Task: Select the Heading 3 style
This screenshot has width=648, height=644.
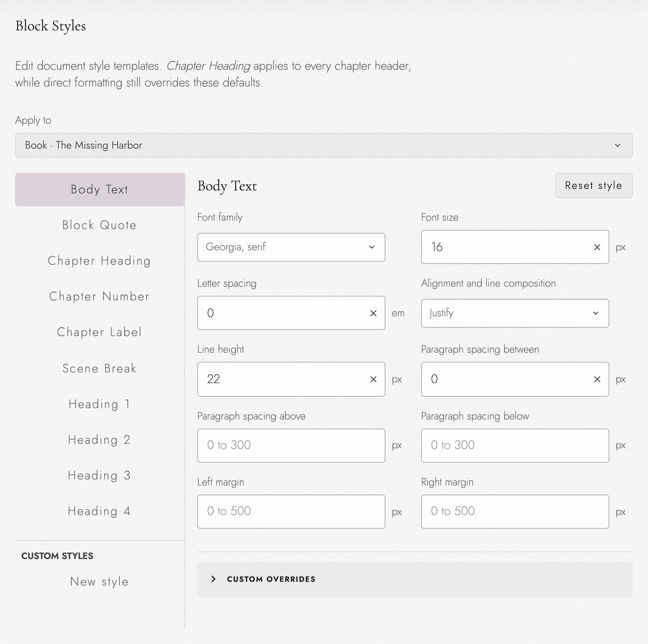Action: tap(99, 476)
